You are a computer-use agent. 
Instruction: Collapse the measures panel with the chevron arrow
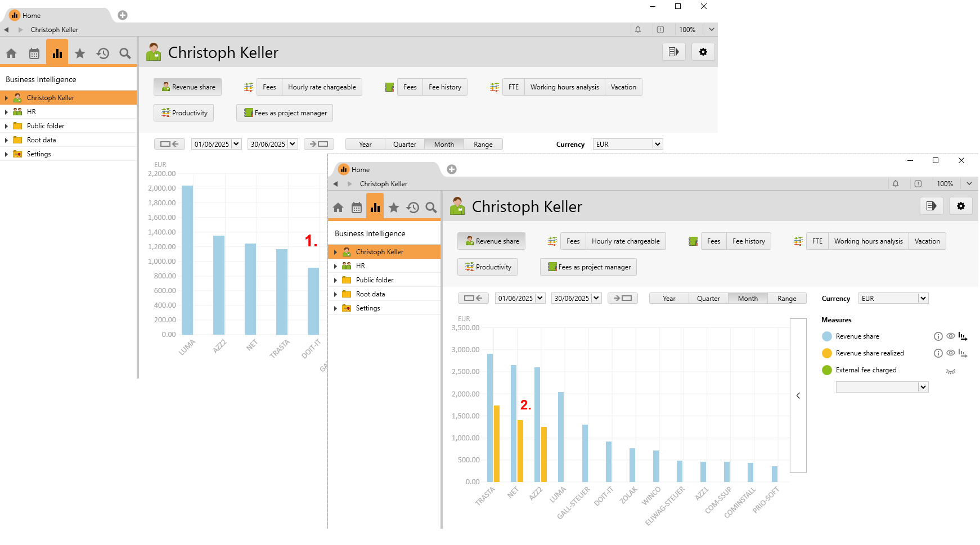click(798, 395)
